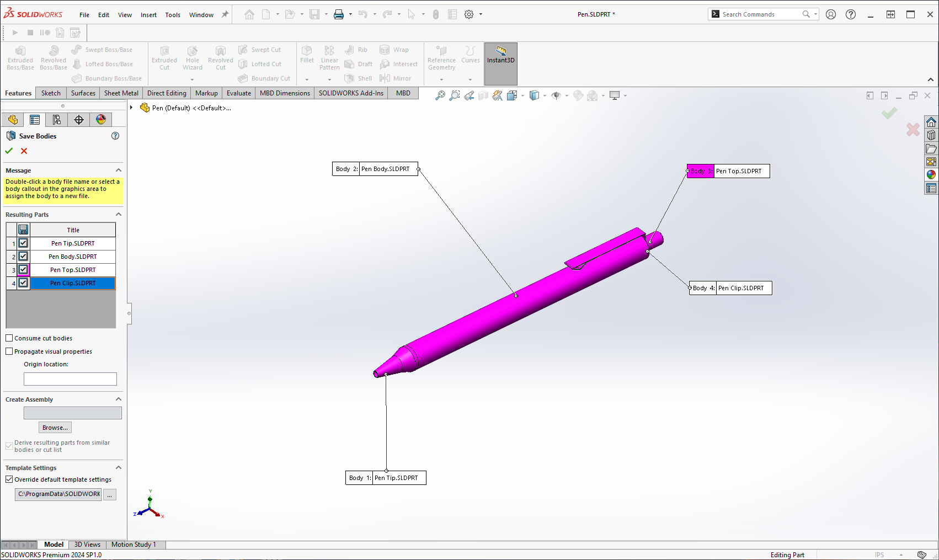Cancel Save Bodies with red X
The image size is (939, 560).
pos(24,151)
